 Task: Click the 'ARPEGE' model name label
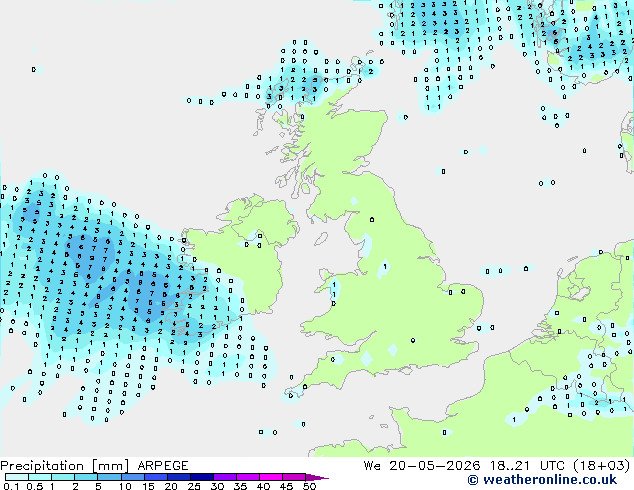click(163, 466)
